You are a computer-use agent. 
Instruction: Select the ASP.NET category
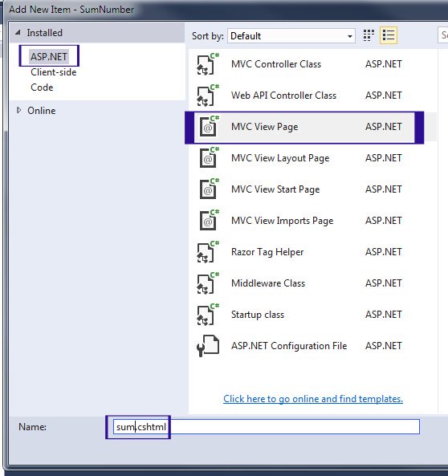(x=49, y=56)
